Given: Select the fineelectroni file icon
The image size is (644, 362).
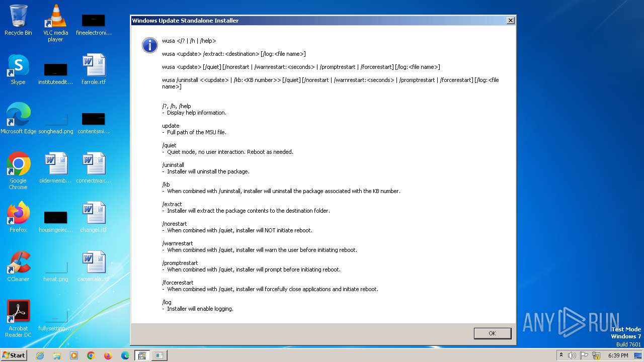Looking at the screenshot, I should (x=94, y=24).
